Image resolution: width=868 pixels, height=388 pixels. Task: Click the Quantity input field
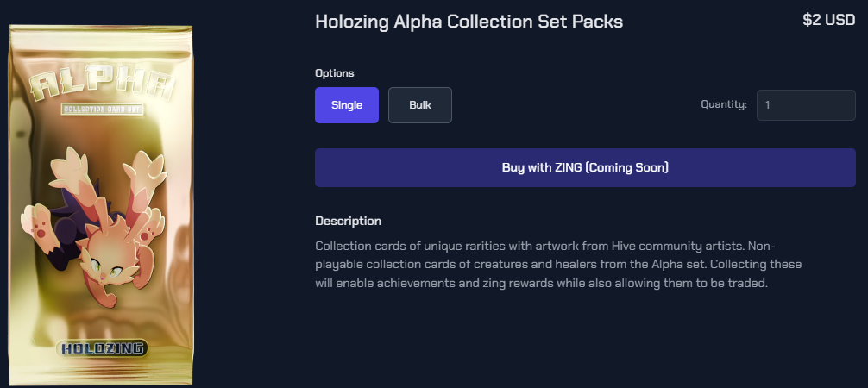[805, 105]
